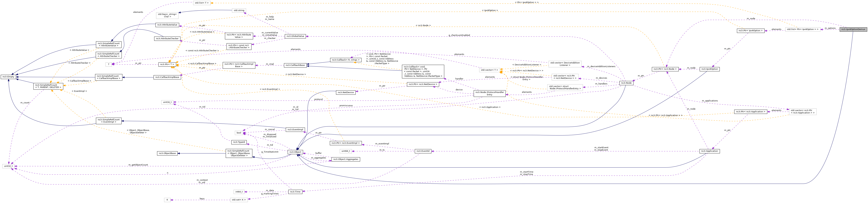Click the template parameter T node
The width and height of the screenshot is (868, 203).
pos(109,64)
